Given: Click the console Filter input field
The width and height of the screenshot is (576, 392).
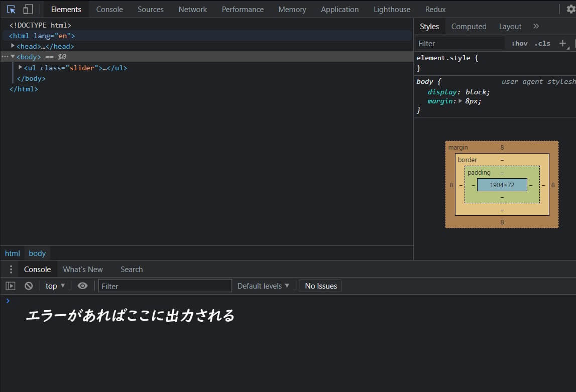Looking at the screenshot, I should click(x=165, y=286).
